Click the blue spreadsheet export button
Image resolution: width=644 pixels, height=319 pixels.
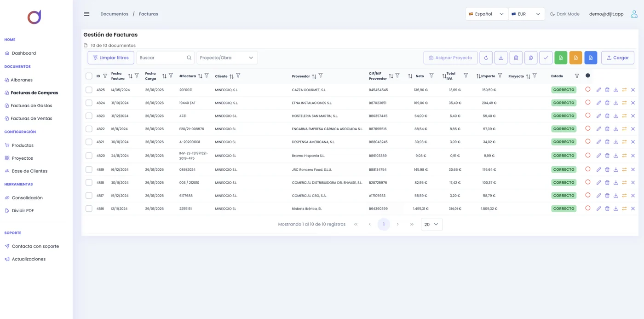pyautogui.click(x=591, y=58)
